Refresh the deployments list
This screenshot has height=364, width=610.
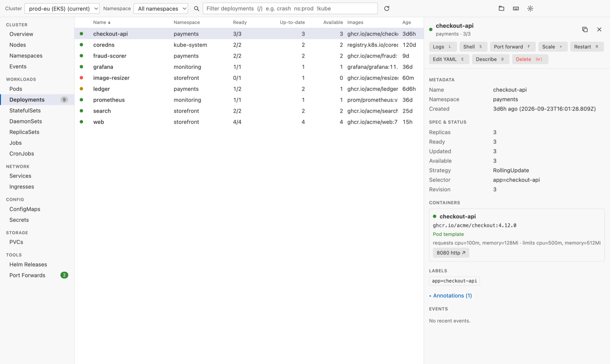387,8
